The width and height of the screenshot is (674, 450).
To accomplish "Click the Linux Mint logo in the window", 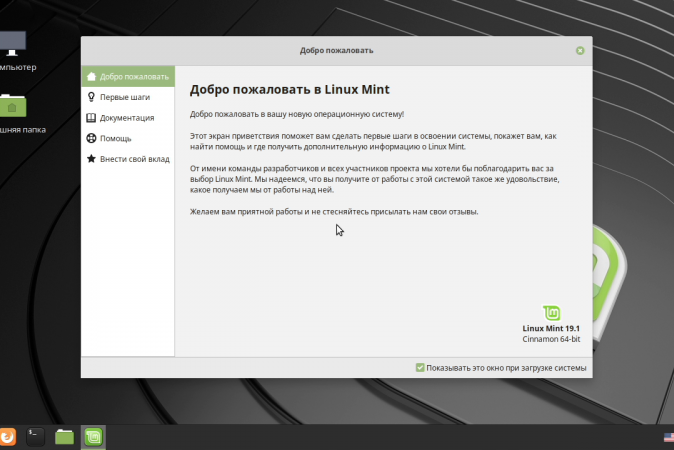I will (x=550, y=313).
